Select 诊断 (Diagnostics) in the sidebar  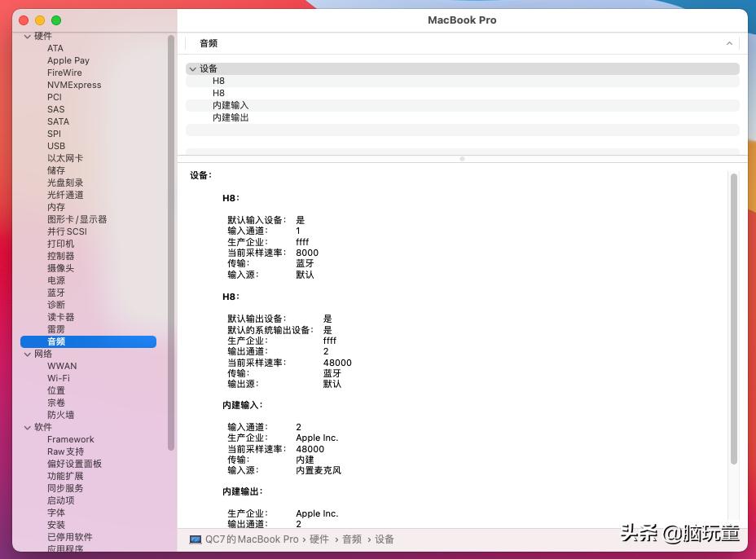click(55, 305)
